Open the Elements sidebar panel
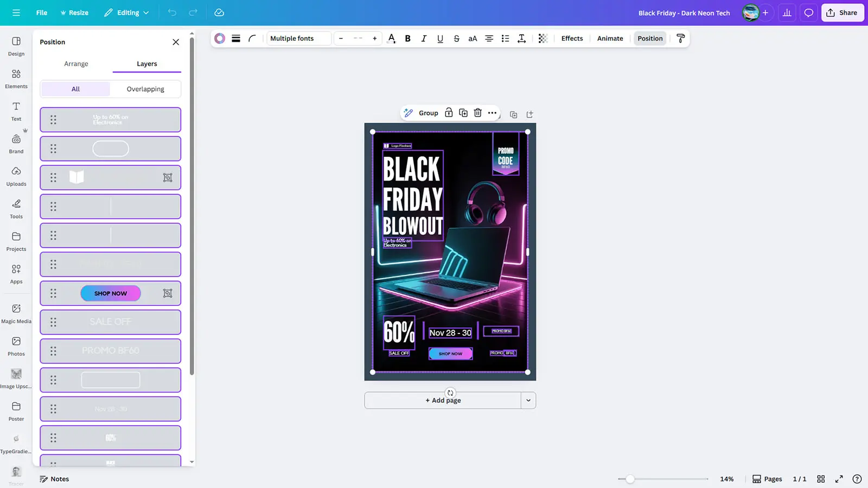868x488 pixels. click(x=16, y=79)
